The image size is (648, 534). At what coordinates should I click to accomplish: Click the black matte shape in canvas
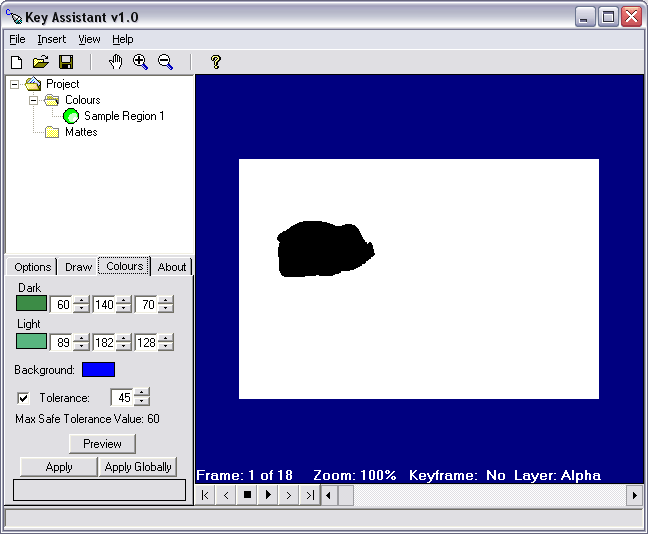pos(324,249)
